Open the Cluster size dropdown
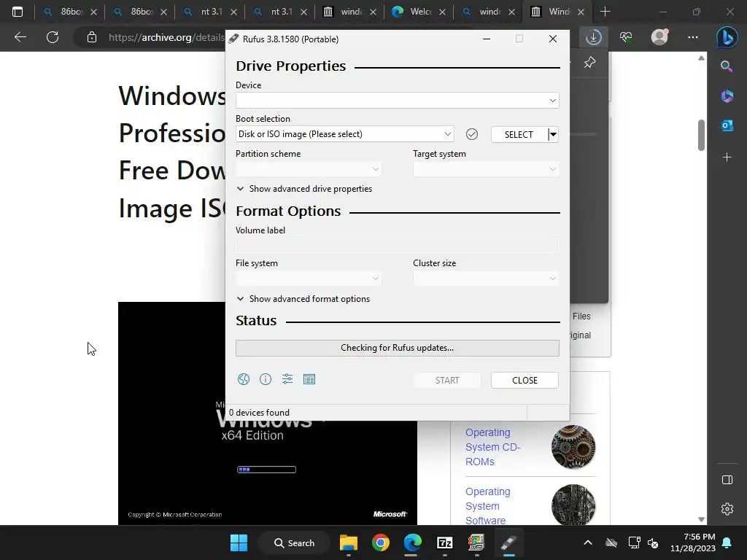 (x=485, y=279)
